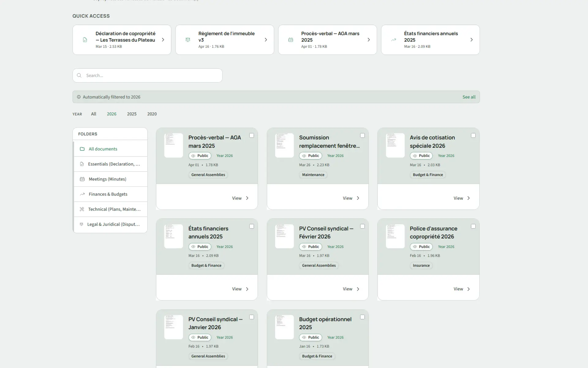The image size is (588, 368).
Task: Click the Public eye icon on Avis de cotisation
Action: pyautogui.click(x=415, y=155)
